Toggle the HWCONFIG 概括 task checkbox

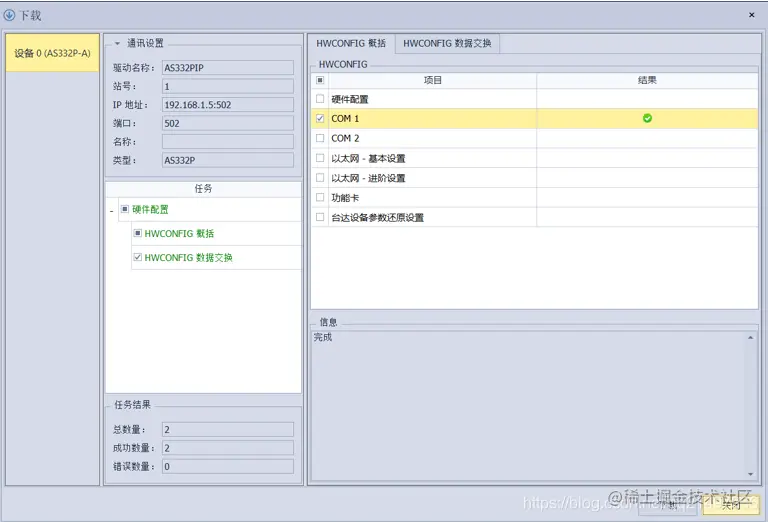pos(138,233)
